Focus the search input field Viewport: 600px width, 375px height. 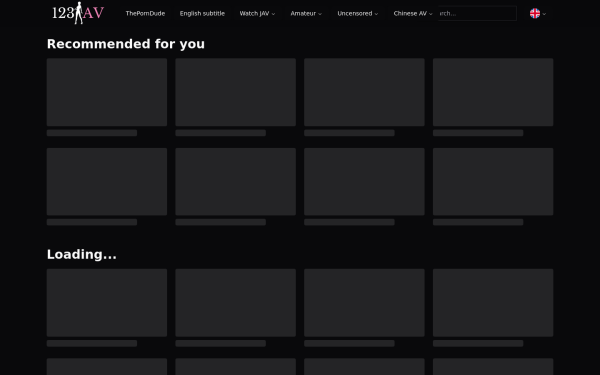coord(477,13)
